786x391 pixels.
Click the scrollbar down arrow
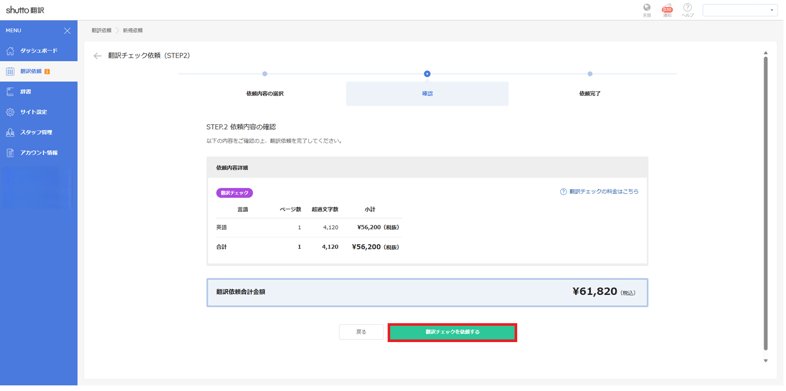(x=765, y=360)
